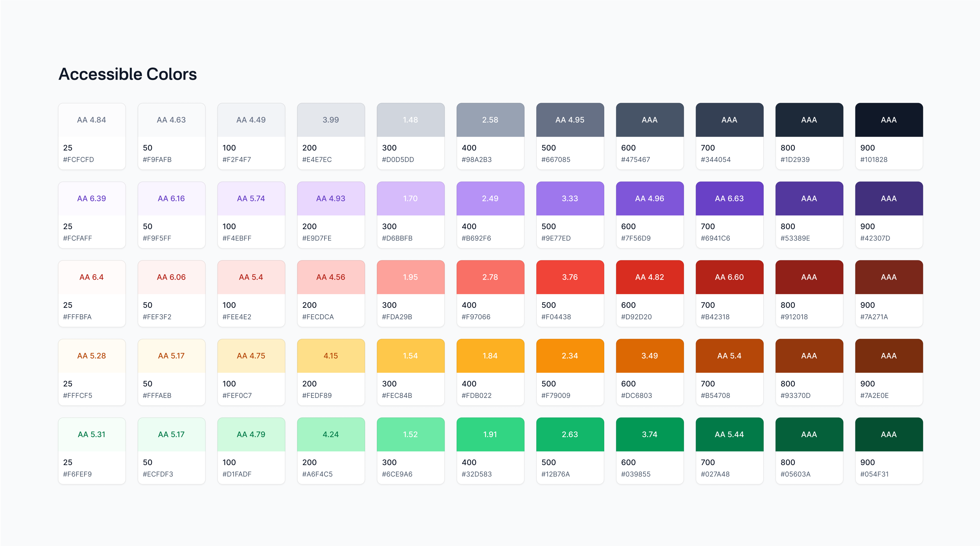Click the AA 6.63 contrast label
980x546 pixels.
click(x=729, y=199)
